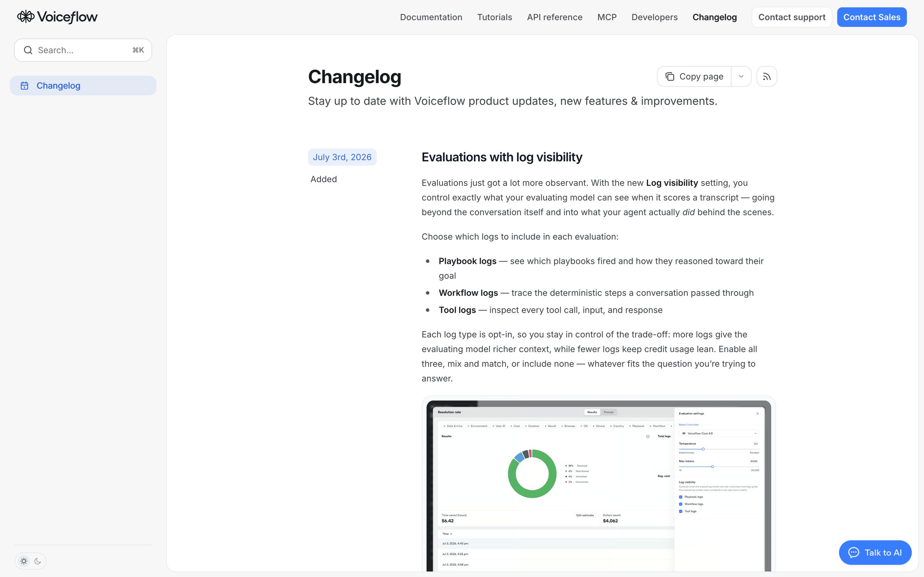Click the 'Workflow logs' bold bullet text
This screenshot has width=924, height=577.
[468, 293]
